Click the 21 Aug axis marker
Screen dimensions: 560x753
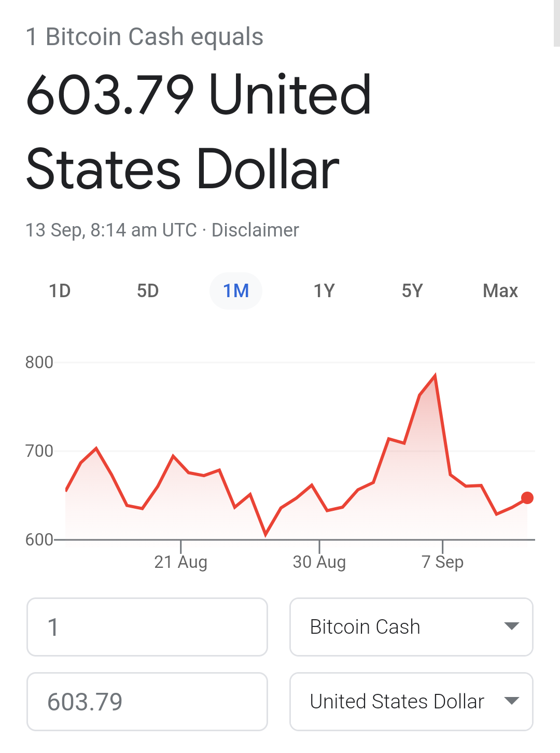tap(180, 562)
